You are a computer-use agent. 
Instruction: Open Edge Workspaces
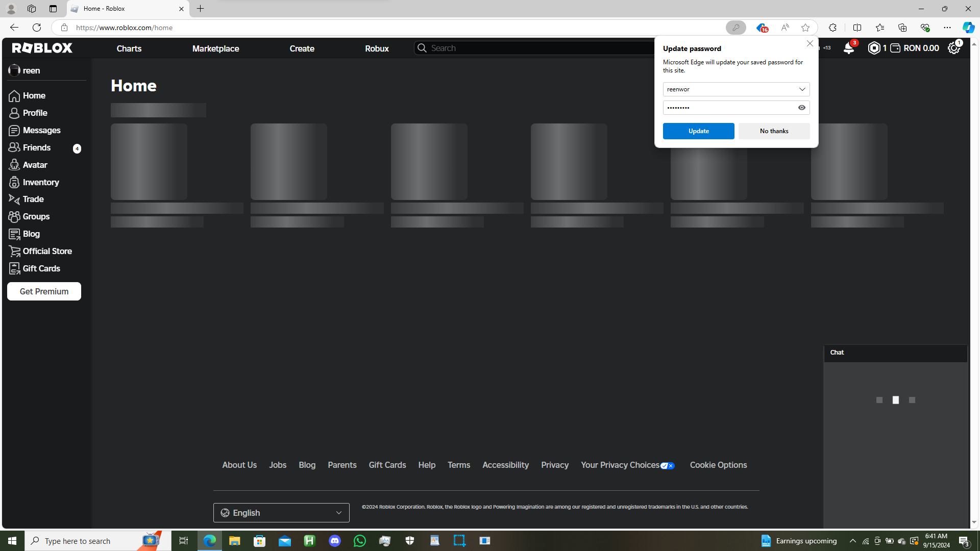32,9
